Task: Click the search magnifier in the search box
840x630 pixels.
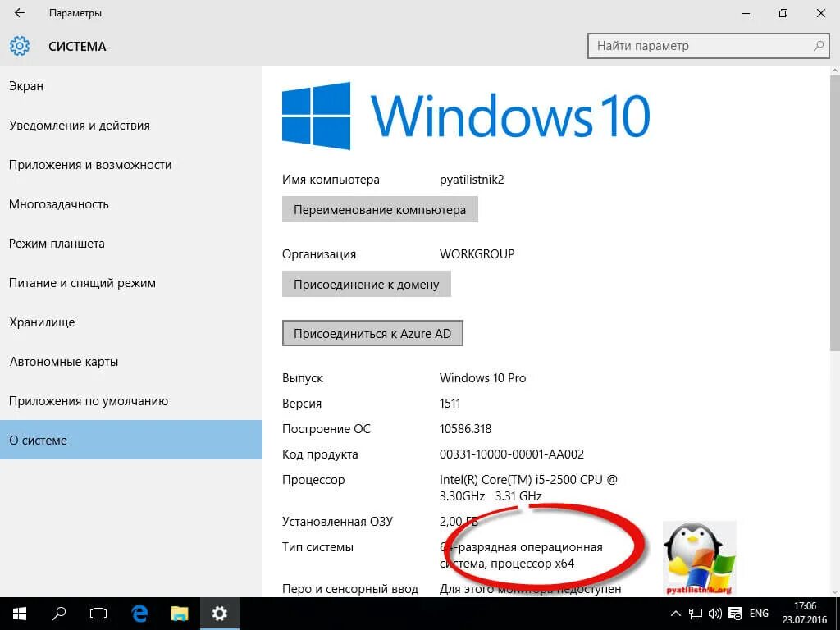Action: click(x=818, y=46)
